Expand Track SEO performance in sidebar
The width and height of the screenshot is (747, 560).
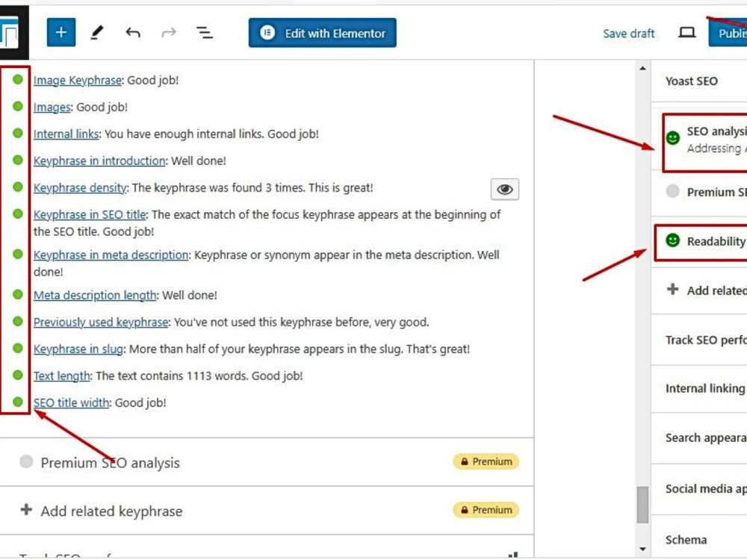click(x=699, y=340)
